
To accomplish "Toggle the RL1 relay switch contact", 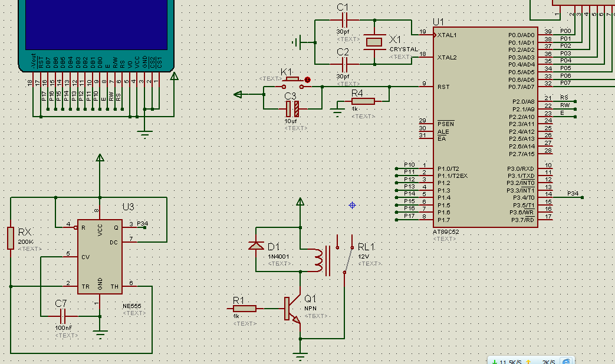I will coord(348,259).
